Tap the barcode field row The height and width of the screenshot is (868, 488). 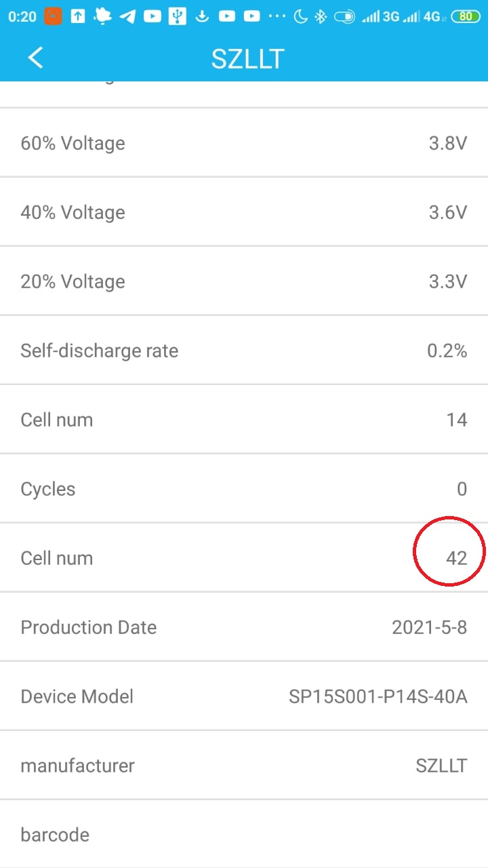244,835
